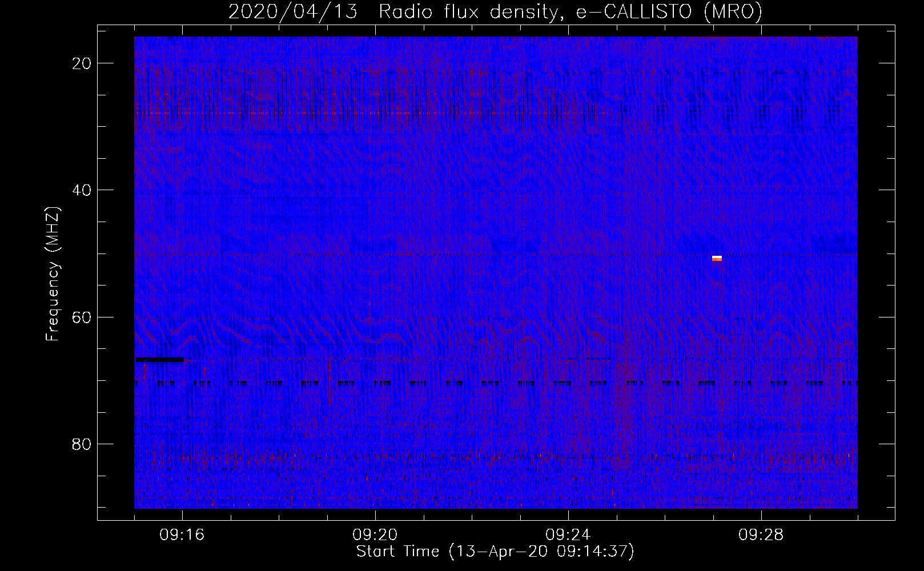Click the frequency tick label '60'

82,317
